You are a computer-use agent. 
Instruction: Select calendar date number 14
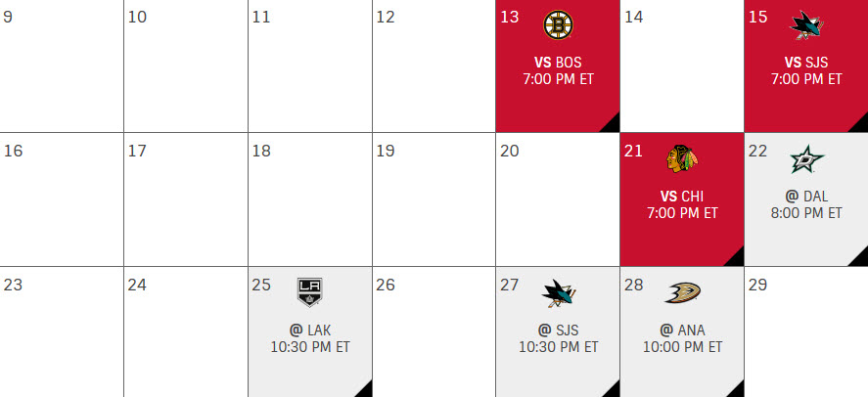click(633, 18)
